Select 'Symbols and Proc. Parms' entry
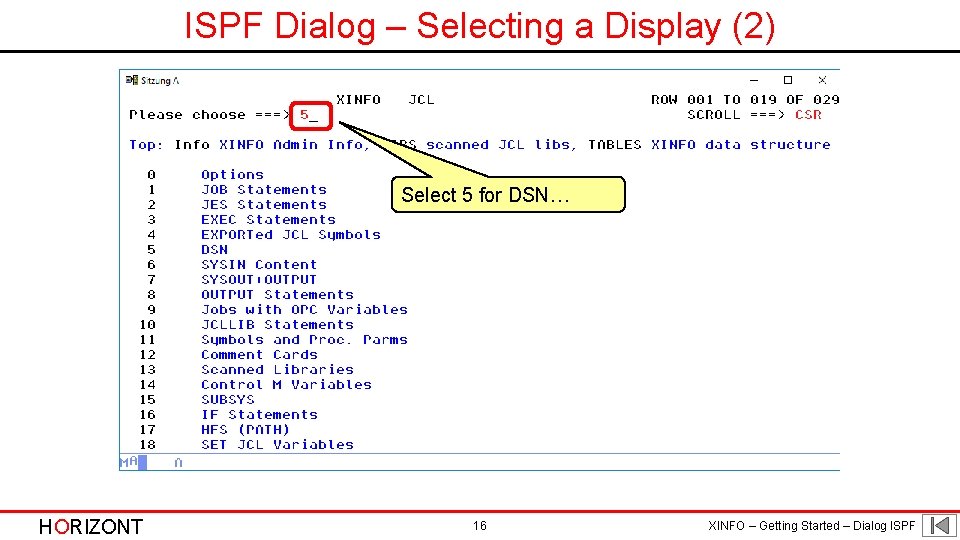The height and width of the screenshot is (540, 960). pos(304,340)
